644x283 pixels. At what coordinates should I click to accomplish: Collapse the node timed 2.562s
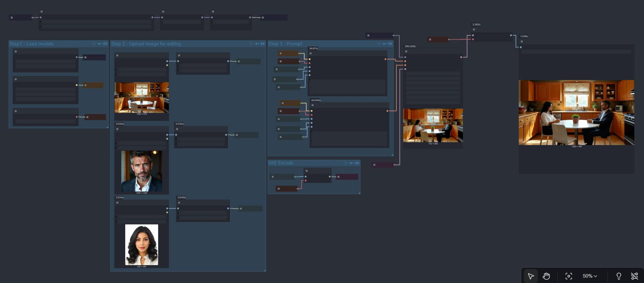click(x=474, y=30)
